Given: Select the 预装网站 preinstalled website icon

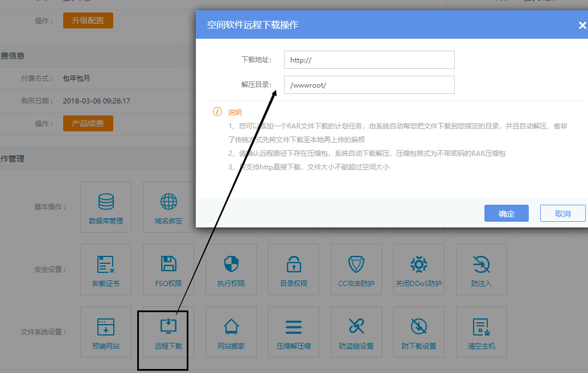Looking at the screenshot, I should click(x=105, y=331).
